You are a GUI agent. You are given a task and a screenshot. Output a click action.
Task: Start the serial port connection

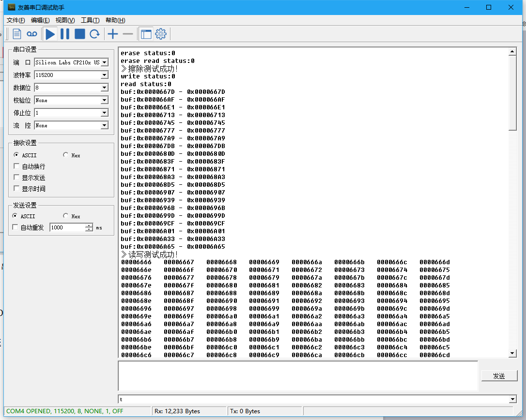click(x=50, y=34)
